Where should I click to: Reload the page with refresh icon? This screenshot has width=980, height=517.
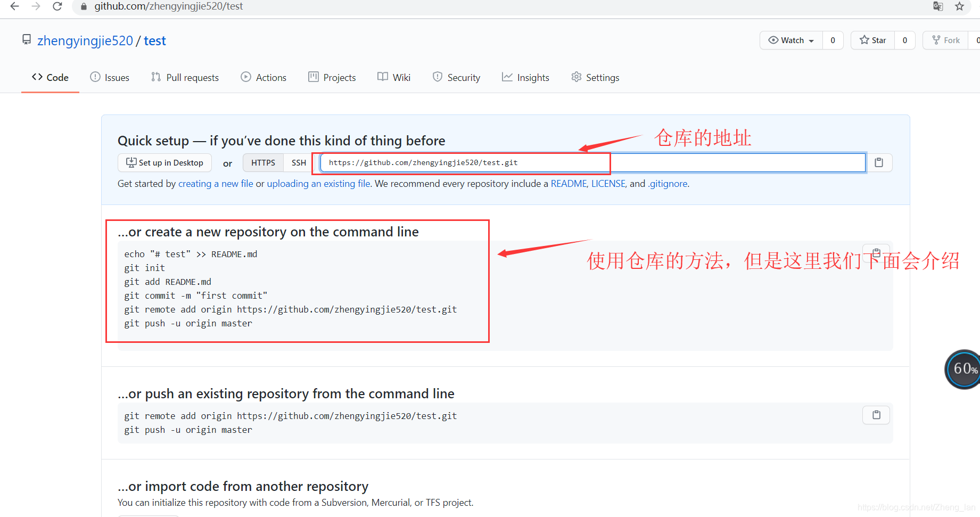[57, 6]
